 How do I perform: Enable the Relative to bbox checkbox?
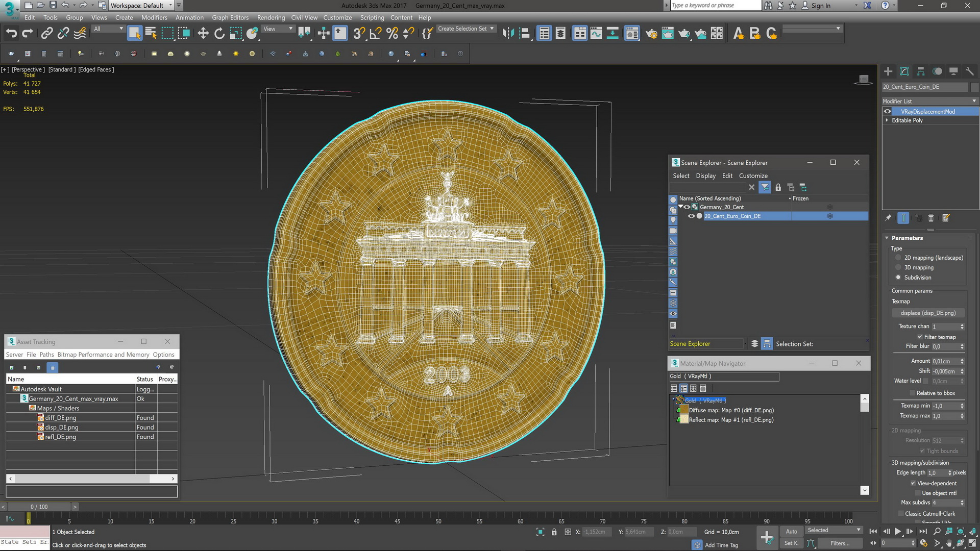coord(913,393)
